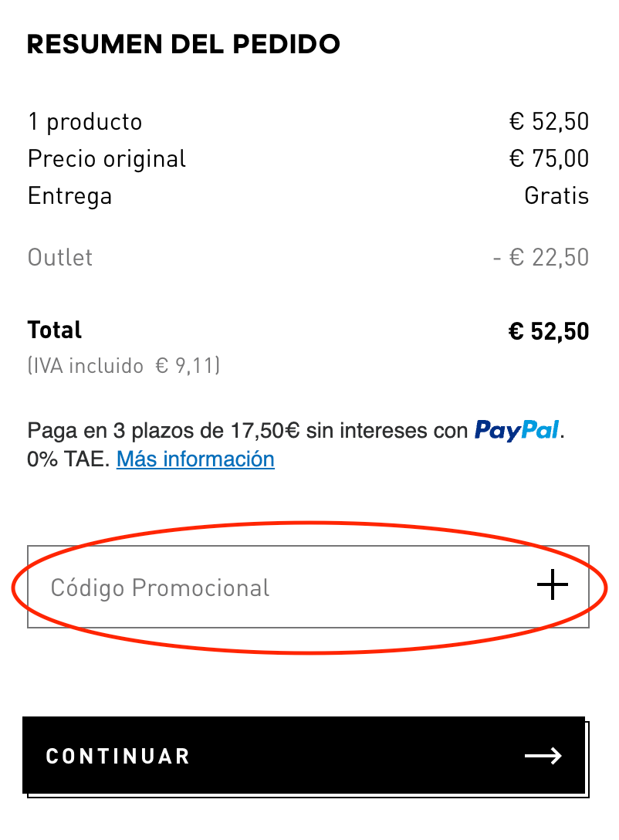Screen dimensions: 619x840
Task: Open the Más información link
Action: (195, 459)
